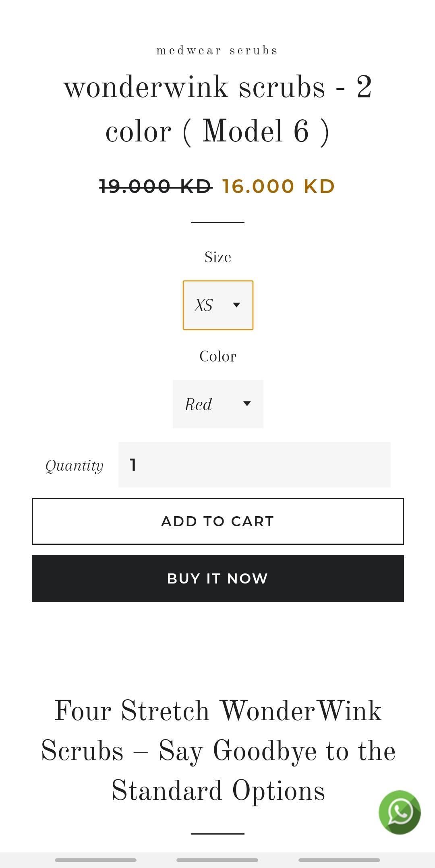
Task: Open the Size dropdown showing XS
Action: coord(218,305)
